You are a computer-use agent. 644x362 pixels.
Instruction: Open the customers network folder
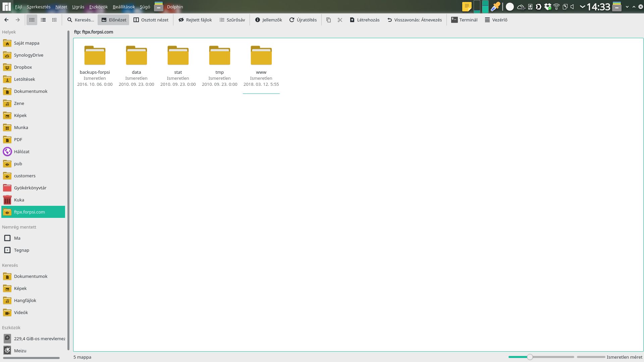coord(33,176)
